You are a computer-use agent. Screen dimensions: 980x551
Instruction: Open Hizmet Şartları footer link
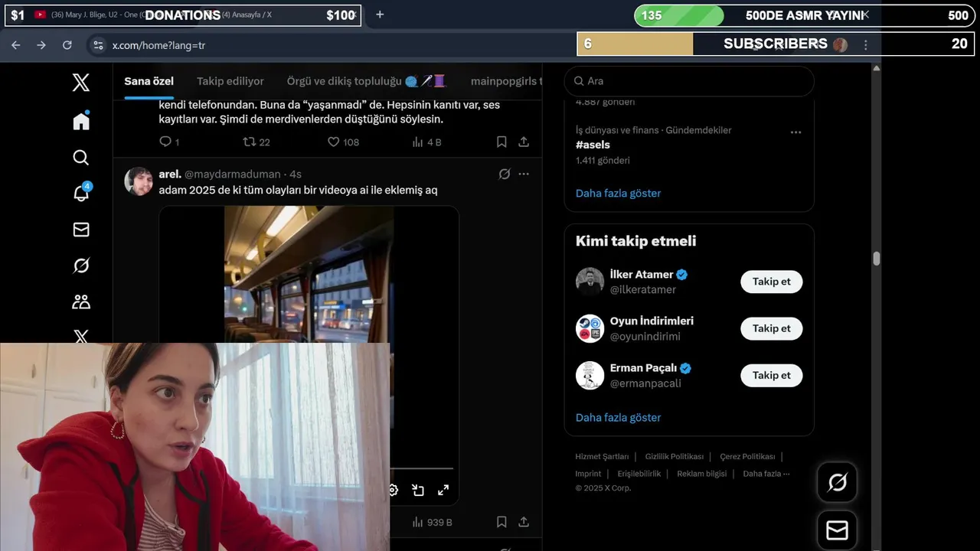pos(602,457)
